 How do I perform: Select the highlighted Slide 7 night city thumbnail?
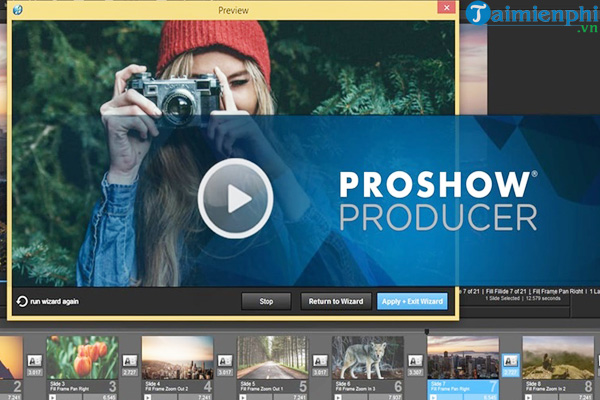tap(463, 358)
